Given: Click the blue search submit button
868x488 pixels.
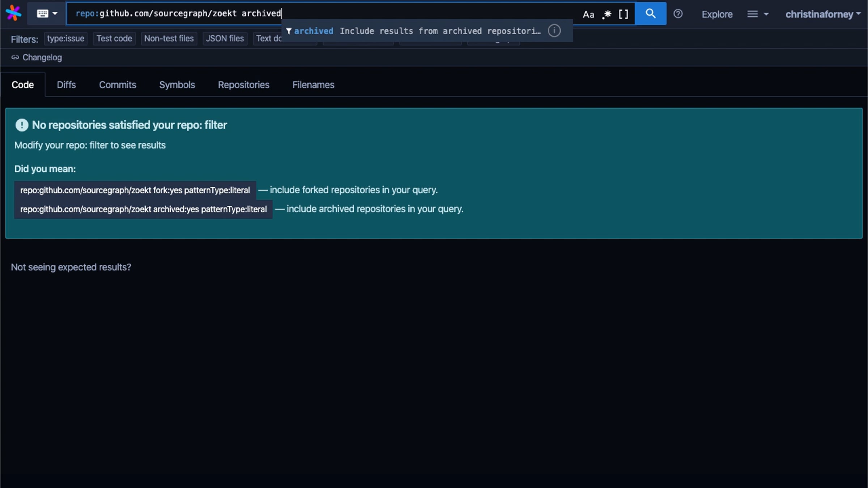Looking at the screenshot, I should tap(651, 14).
